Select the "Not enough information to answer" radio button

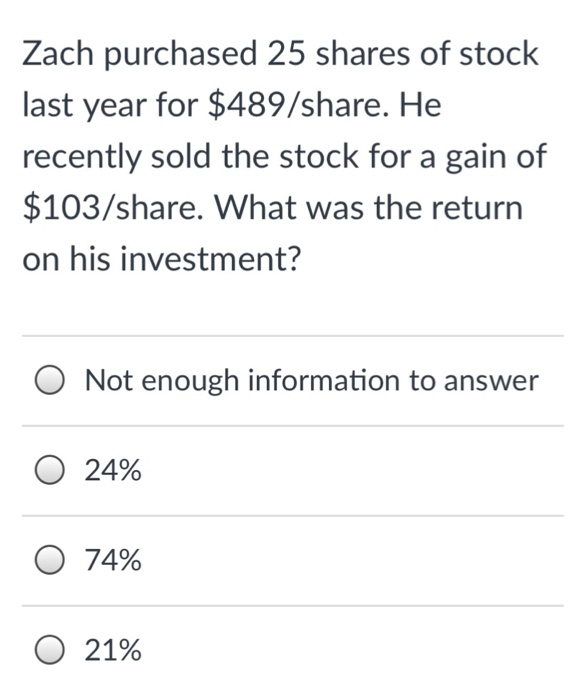(x=49, y=380)
